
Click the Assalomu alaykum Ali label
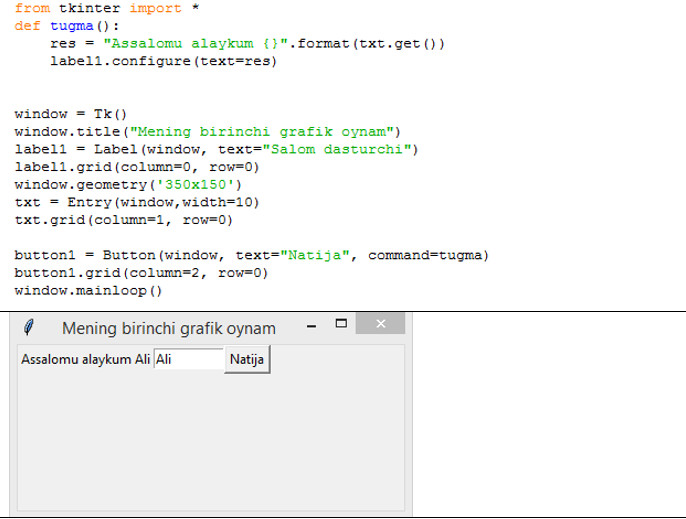[x=86, y=359]
